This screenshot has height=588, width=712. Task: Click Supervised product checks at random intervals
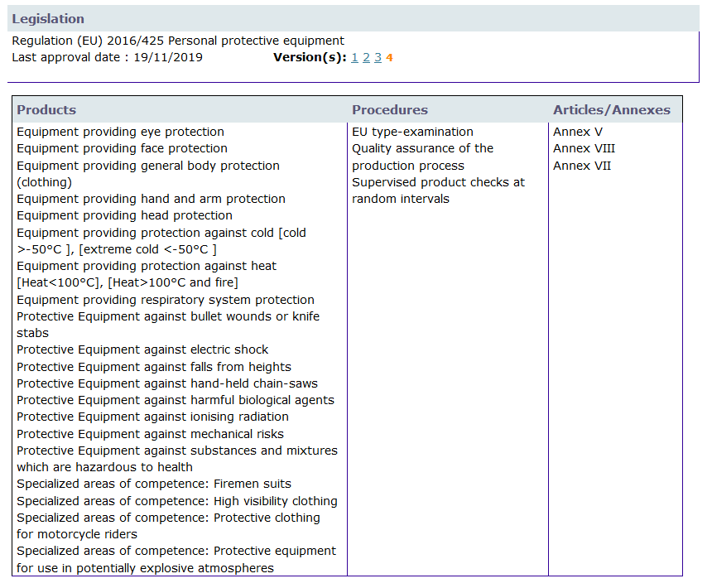[x=438, y=190]
